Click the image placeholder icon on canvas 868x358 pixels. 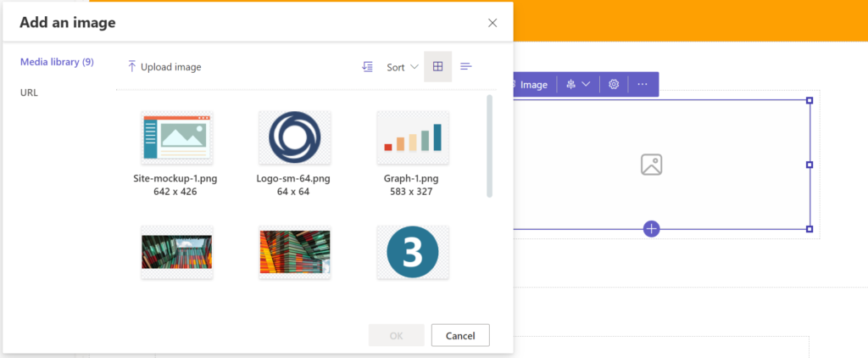(x=652, y=165)
